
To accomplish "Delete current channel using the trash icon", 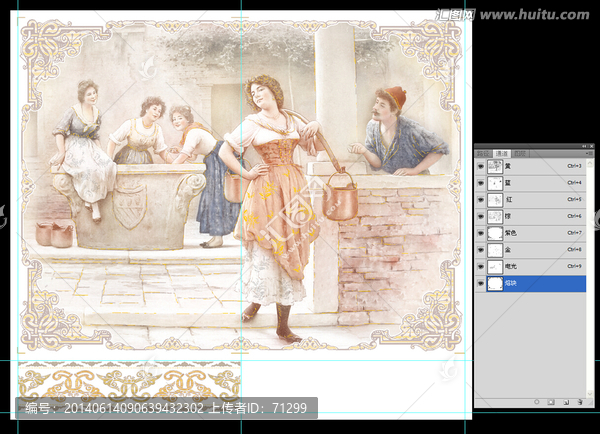I will point(580,402).
